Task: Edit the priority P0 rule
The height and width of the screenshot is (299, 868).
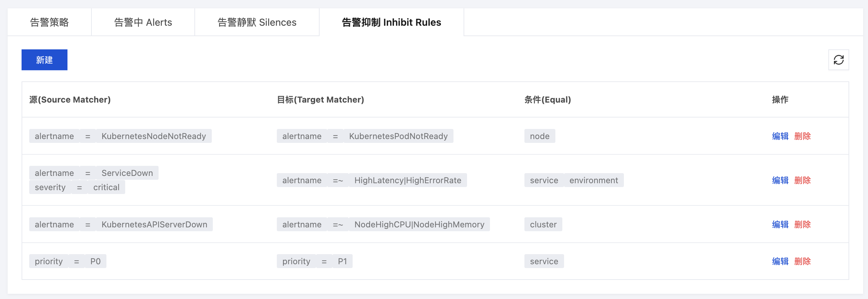Action: (780, 261)
